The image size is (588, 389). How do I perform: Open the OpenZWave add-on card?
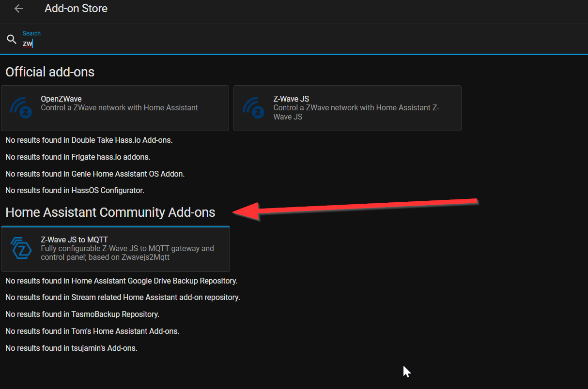(x=115, y=108)
